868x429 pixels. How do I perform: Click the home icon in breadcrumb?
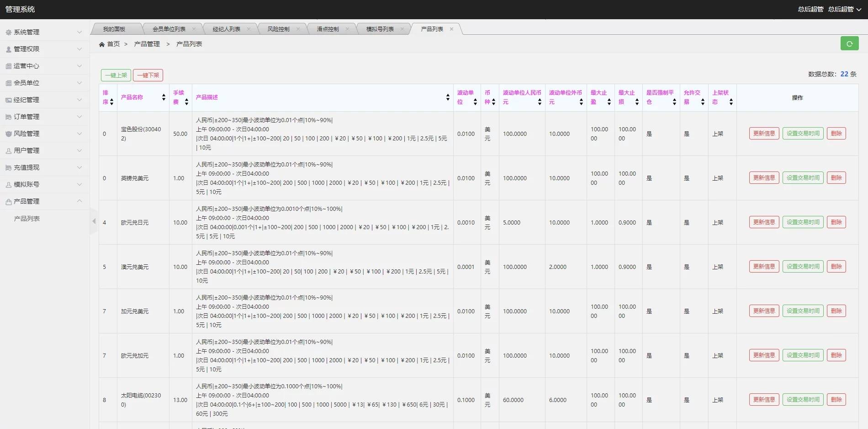click(x=102, y=44)
